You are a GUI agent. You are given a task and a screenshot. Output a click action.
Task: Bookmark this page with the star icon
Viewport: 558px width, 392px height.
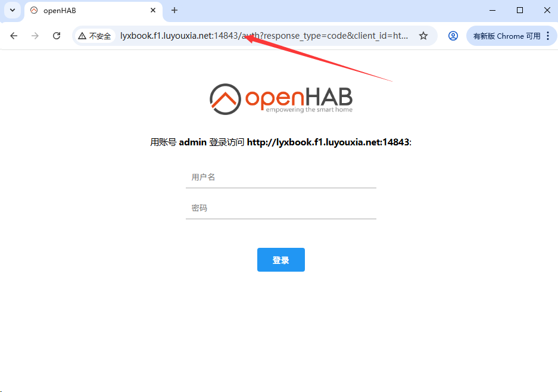[423, 36]
